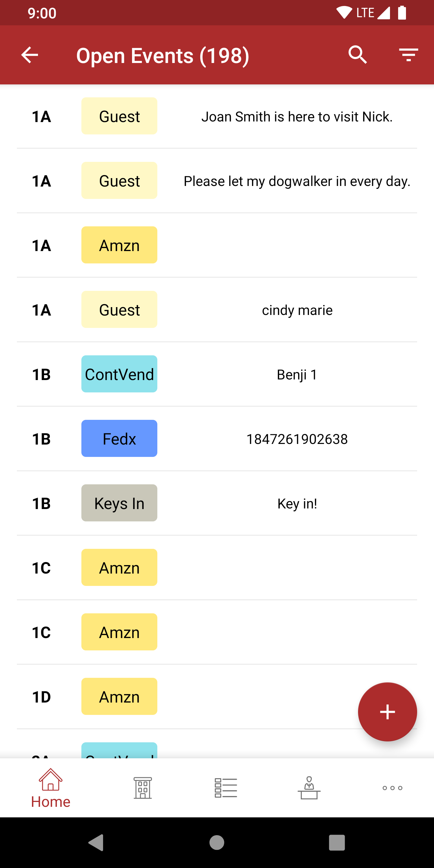Viewport: 434px width, 868px height.
Task: Tap the red add event button
Action: [387, 712]
